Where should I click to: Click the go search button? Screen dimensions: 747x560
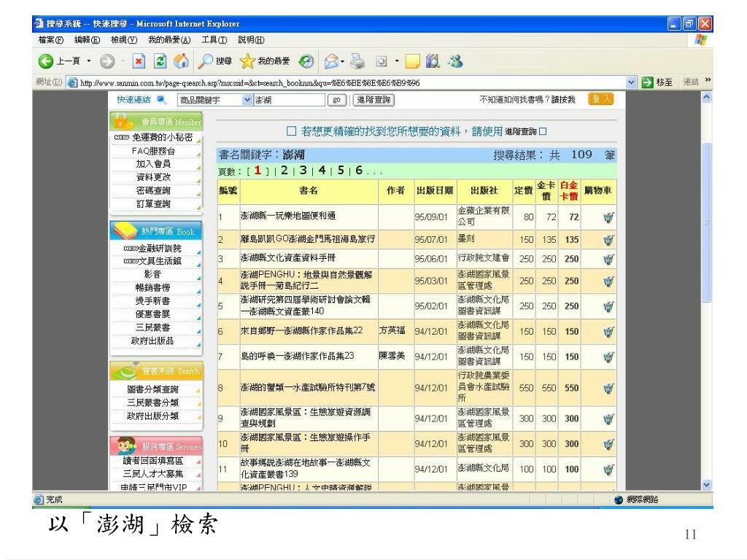tap(336, 100)
